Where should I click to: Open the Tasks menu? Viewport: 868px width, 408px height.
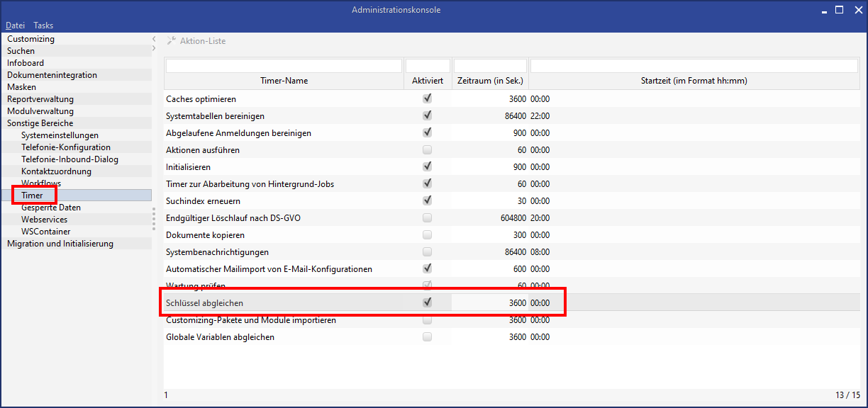[43, 25]
